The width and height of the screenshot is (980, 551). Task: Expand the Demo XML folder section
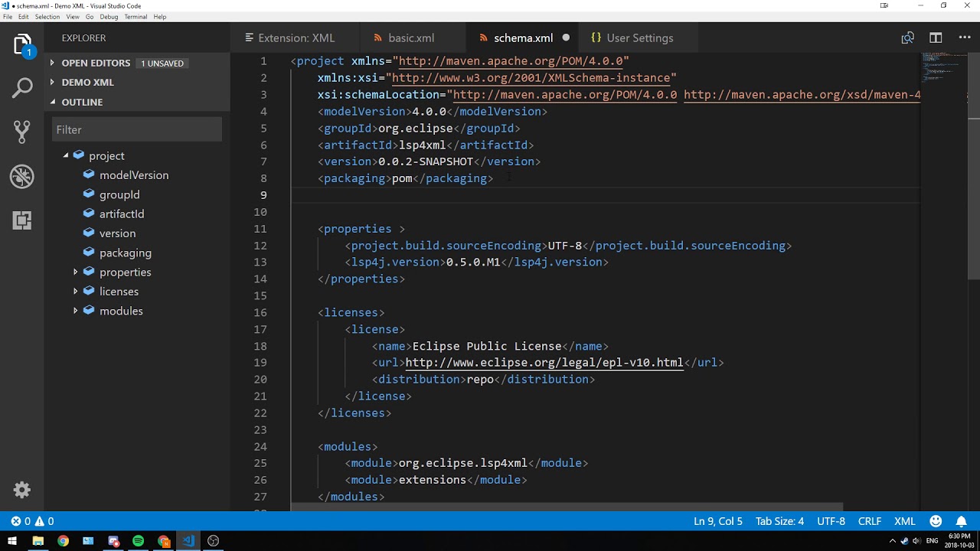137,82
